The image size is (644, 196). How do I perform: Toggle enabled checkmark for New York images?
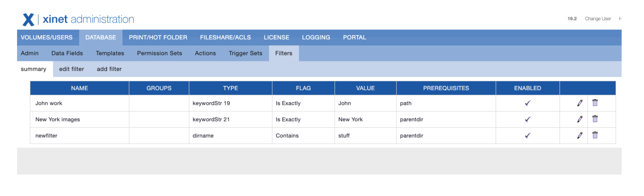tap(528, 120)
